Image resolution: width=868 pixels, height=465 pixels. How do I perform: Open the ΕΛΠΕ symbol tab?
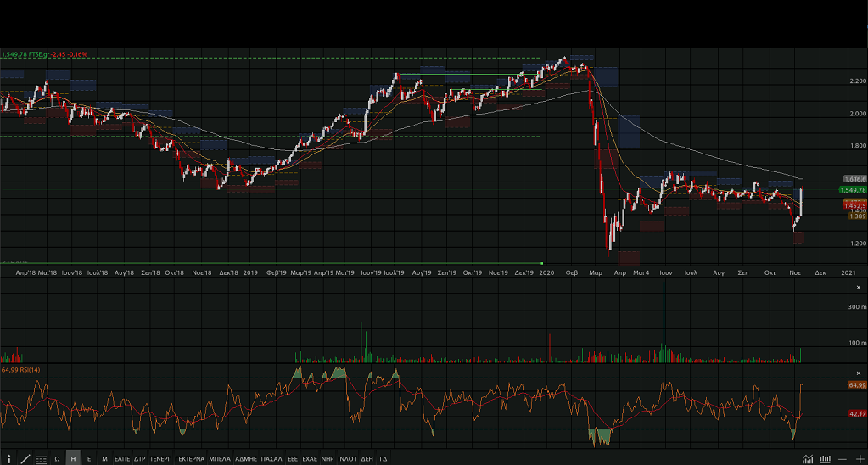[x=122, y=458]
